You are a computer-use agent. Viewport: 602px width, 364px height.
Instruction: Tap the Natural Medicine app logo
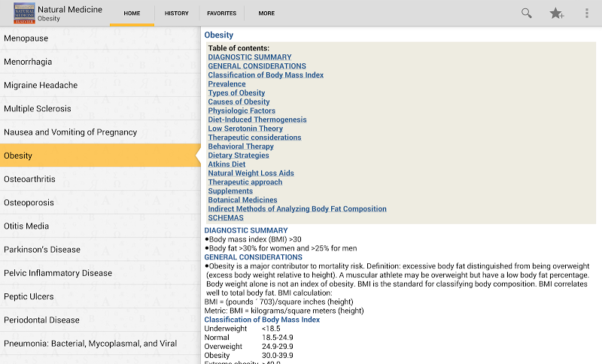[24, 13]
